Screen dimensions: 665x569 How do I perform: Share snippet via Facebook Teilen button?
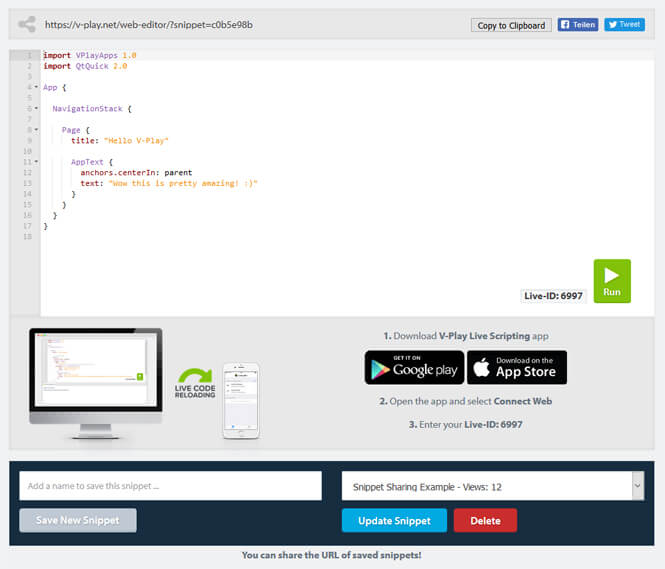[x=578, y=25]
